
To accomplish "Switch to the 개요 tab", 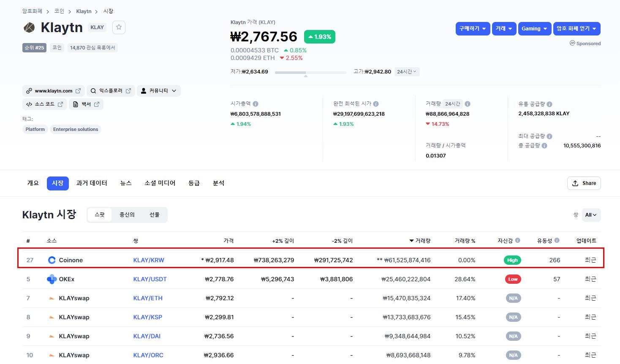I will [x=33, y=183].
